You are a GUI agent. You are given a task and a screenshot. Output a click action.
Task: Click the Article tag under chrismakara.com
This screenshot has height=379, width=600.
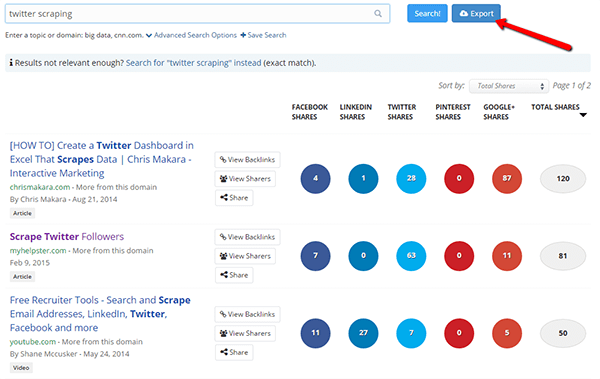(22, 213)
